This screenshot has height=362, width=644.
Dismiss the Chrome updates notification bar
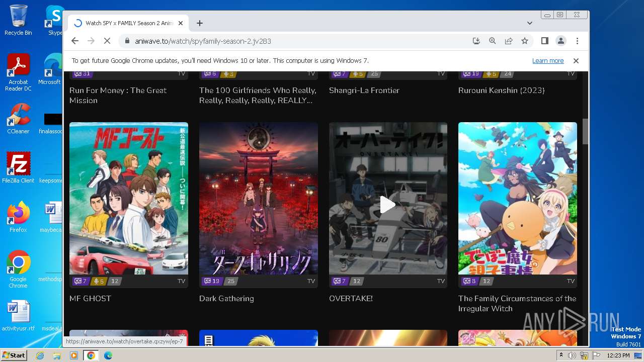pos(576,61)
